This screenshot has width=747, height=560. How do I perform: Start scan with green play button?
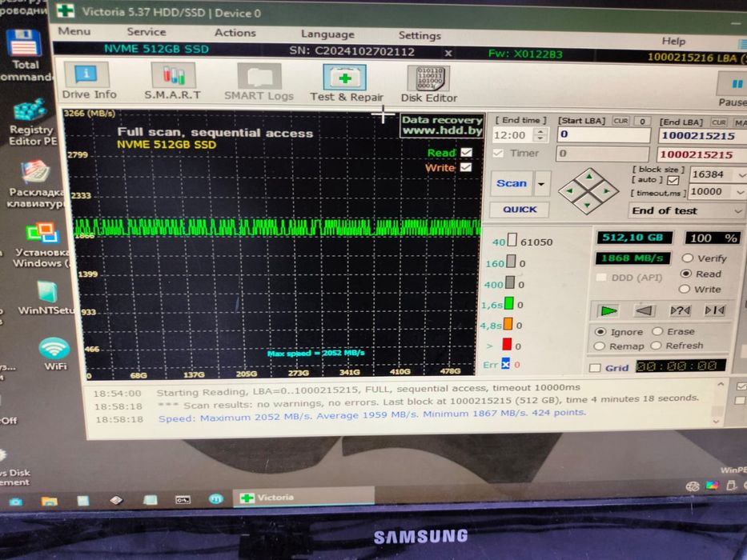(608, 311)
